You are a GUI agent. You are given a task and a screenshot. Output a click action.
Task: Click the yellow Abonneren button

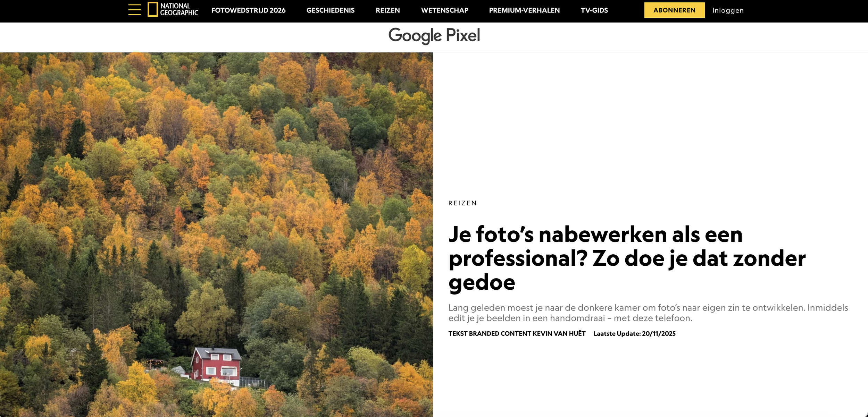click(674, 10)
